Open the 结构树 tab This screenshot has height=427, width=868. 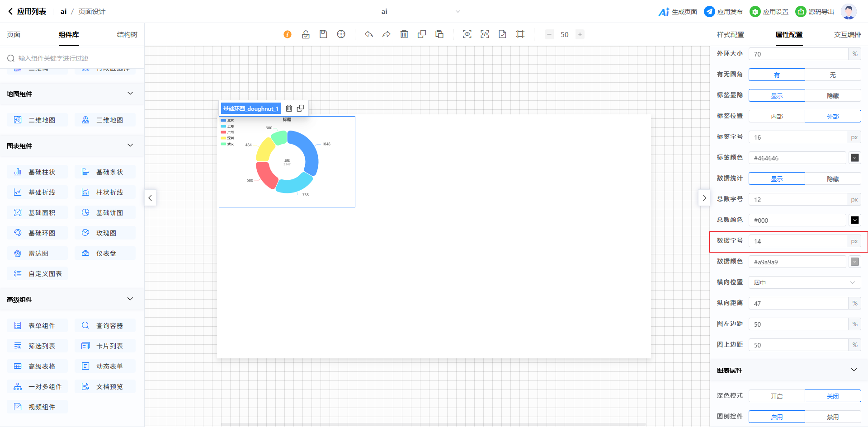click(127, 35)
